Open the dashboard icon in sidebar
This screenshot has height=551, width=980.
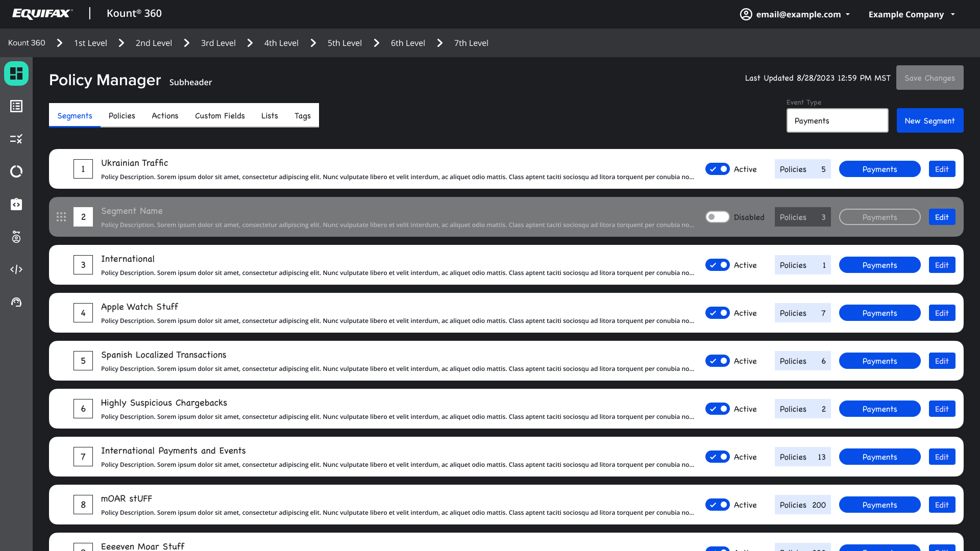[x=16, y=73]
